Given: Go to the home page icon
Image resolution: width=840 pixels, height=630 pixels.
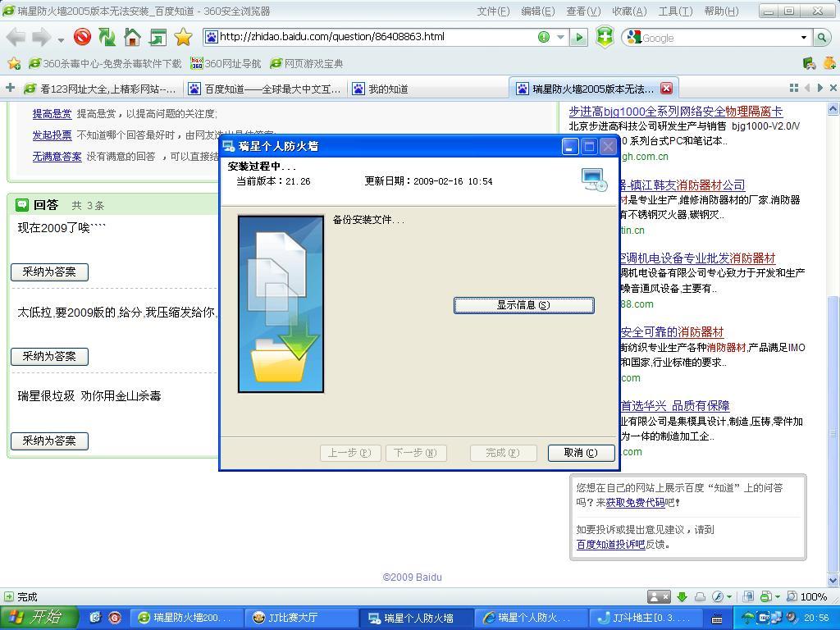Looking at the screenshot, I should click(x=132, y=37).
